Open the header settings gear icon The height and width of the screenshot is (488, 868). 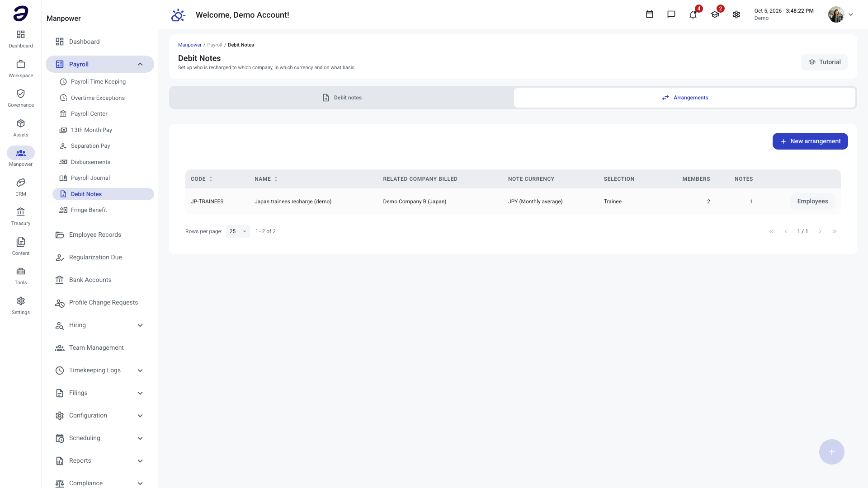(x=736, y=14)
